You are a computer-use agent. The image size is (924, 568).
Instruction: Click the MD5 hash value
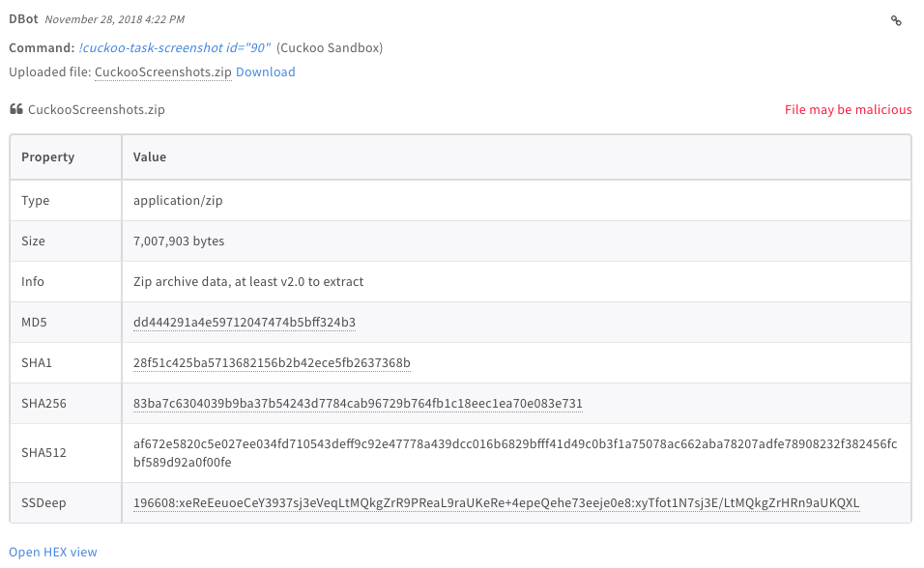245,322
